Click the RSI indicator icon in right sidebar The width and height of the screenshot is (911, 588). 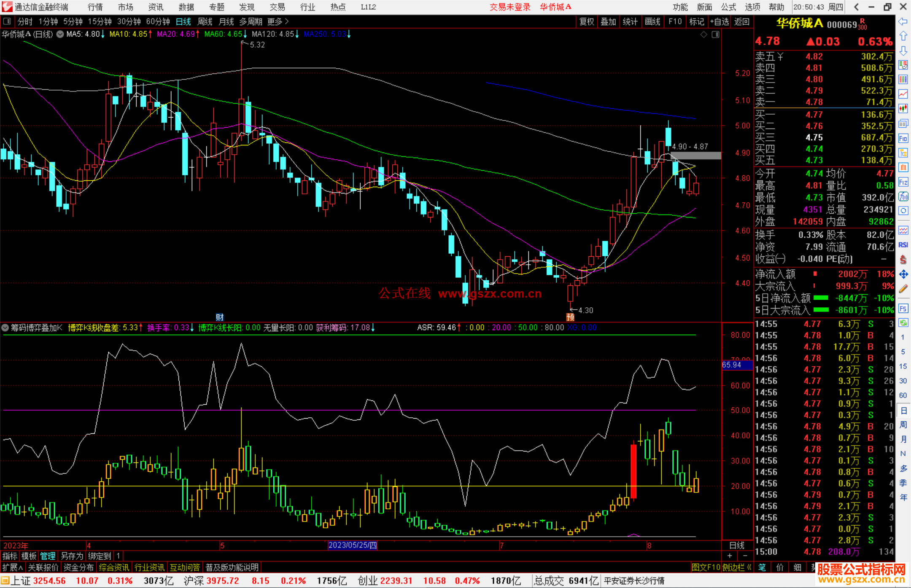[x=903, y=245]
